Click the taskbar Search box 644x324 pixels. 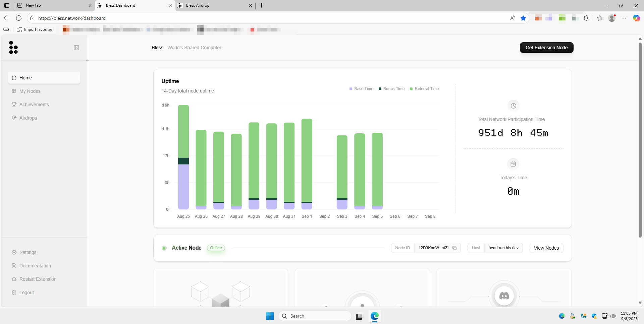[x=315, y=316]
